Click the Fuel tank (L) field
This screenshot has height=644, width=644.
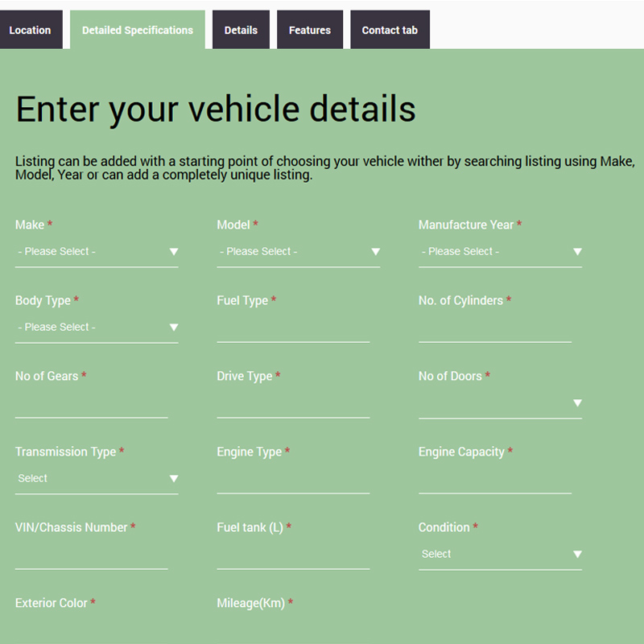(x=293, y=555)
